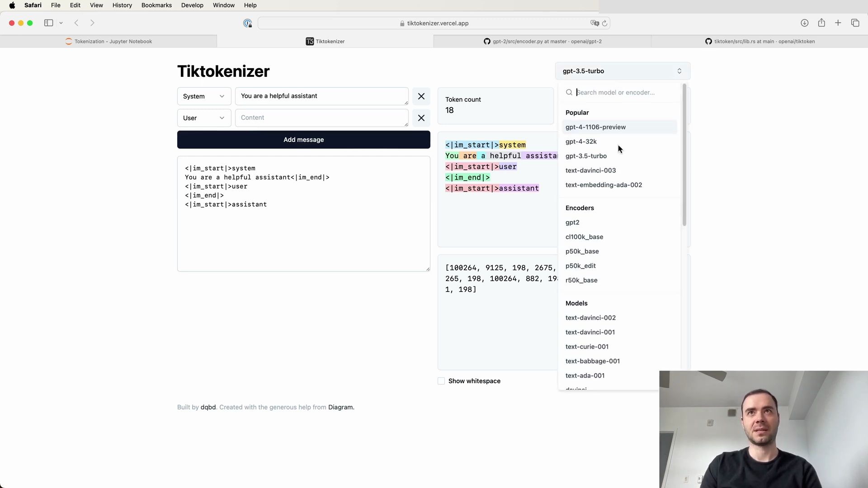Show downloads with the download icon
Image resolution: width=868 pixels, height=488 pixels.
tap(804, 23)
